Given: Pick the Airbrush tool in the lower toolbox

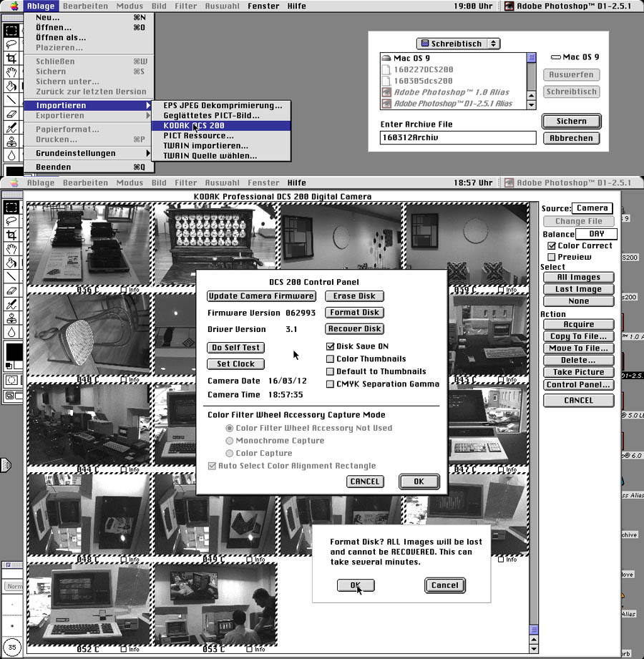Looking at the screenshot, I should [x=11, y=304].
